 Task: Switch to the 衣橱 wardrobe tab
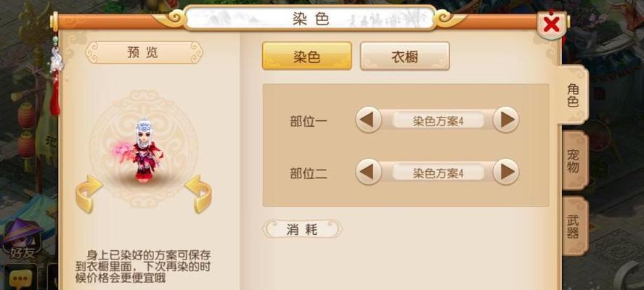pyautogui.click(x=405, y=56)
